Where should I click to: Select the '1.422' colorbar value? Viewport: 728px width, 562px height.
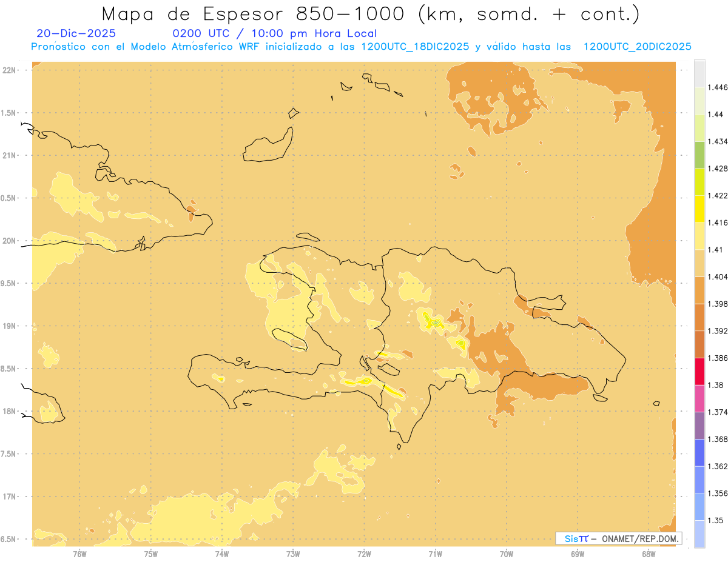718,196
